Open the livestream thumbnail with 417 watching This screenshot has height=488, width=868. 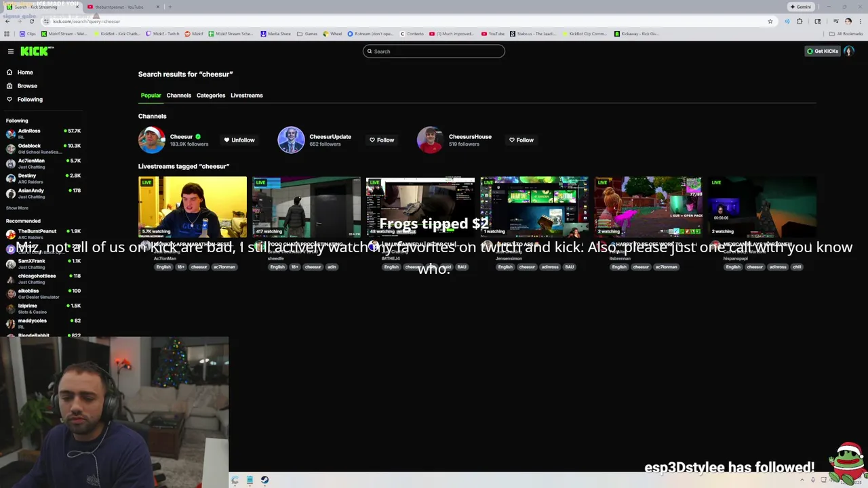[x=307, y=207]
